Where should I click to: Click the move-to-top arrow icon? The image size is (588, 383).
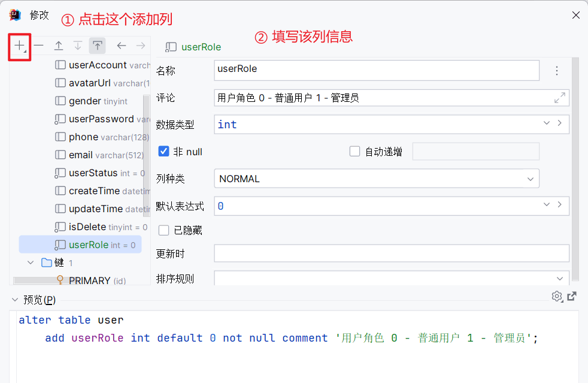click(x=97, y=46)
